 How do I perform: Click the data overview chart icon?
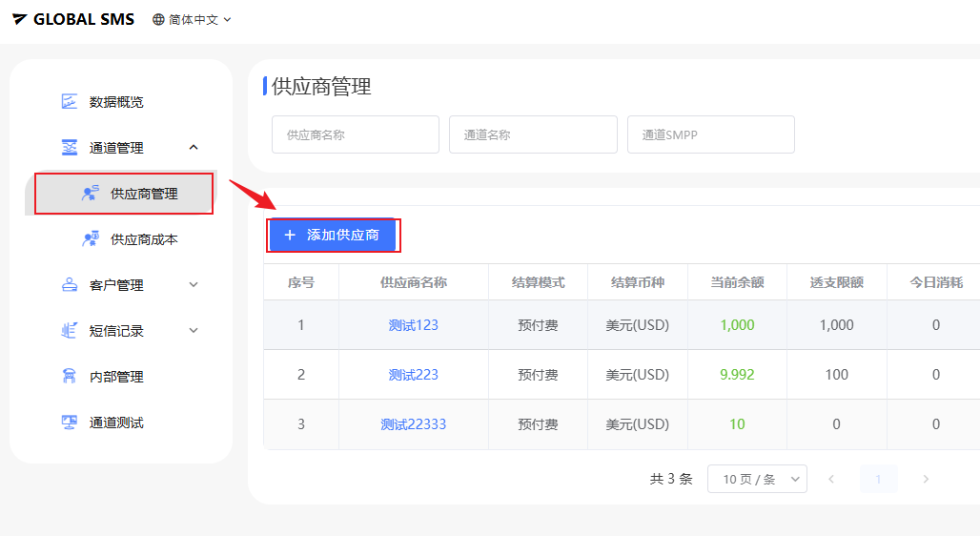[x=70, y=101]
